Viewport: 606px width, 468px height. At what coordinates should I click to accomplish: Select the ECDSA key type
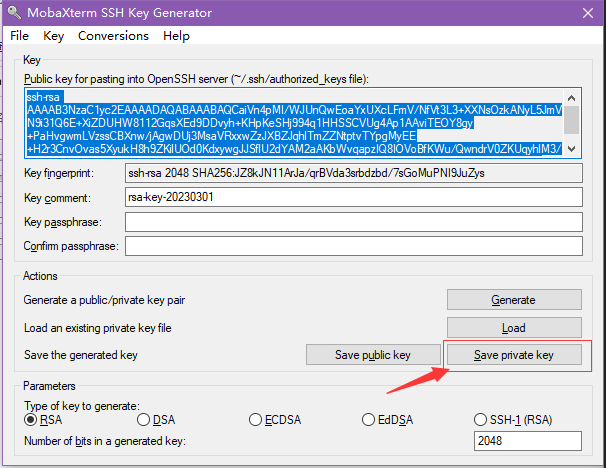pyautogui.click(x=275, y=420)
